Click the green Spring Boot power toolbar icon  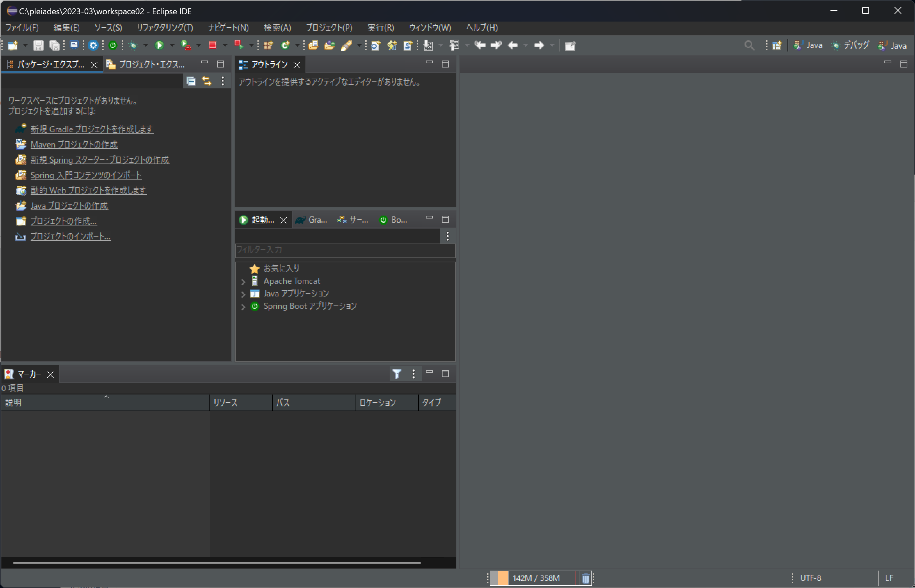click(113, 46)
